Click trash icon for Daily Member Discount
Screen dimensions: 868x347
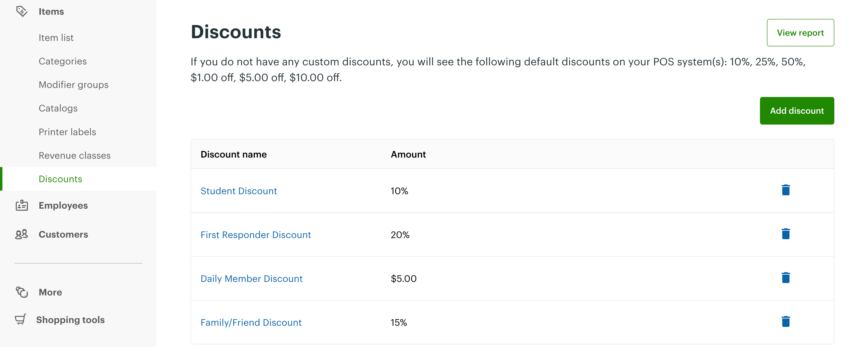point(785,278)
